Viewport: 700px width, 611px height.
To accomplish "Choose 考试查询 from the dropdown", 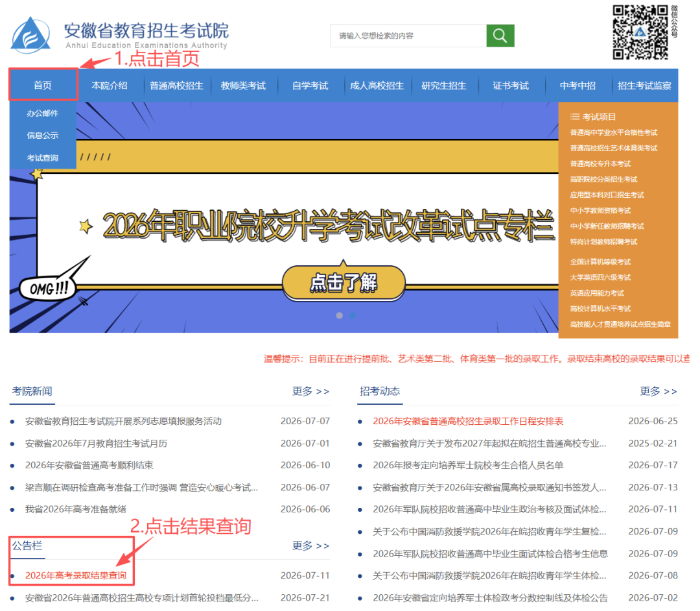I will pyautogui.click(x=42, y=158).
